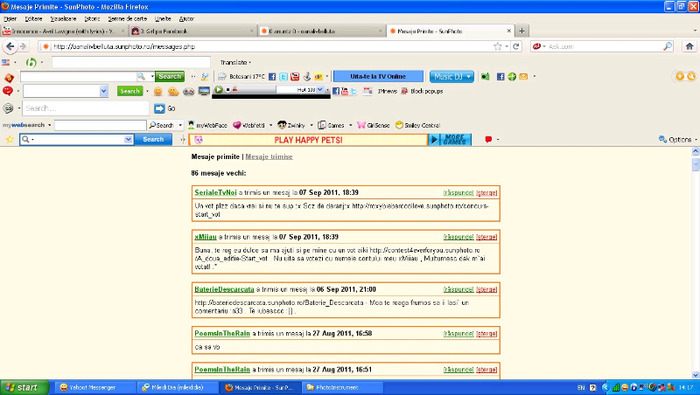
Task: Open Twitter icon next to Botosani weather
Action: pyautogui.click(x=283, y=77)
